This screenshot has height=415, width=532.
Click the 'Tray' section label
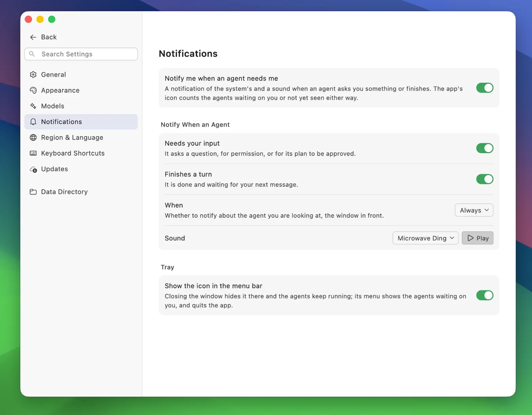pyautogui.click(x=167, y=267)
